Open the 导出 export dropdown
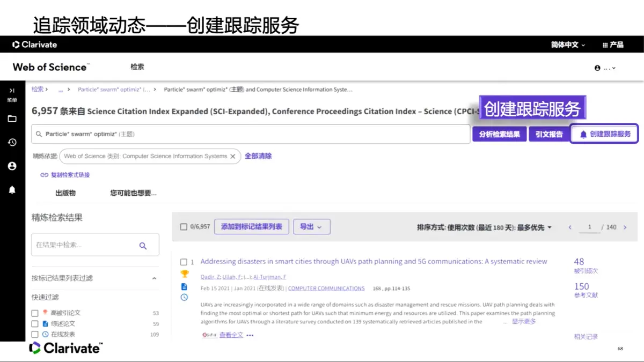644x362 pixels. (x=312, y=227)
